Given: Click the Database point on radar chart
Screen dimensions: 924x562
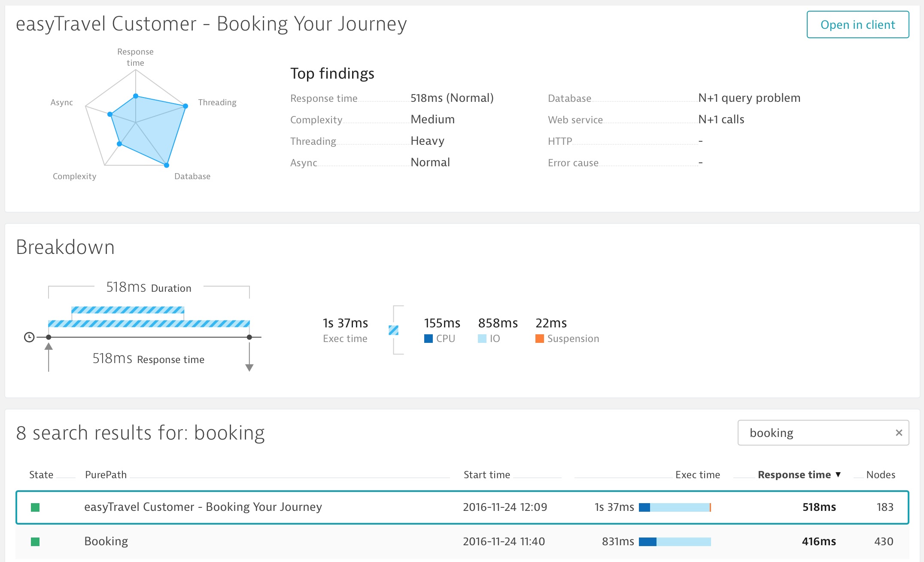Looking at the screenshot, I should click(x=167, y=165).
